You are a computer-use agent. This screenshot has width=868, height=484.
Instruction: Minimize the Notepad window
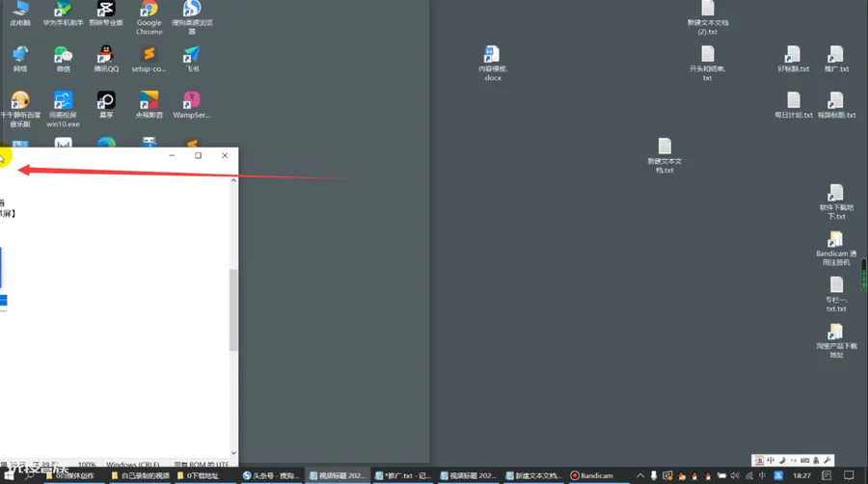173,155
